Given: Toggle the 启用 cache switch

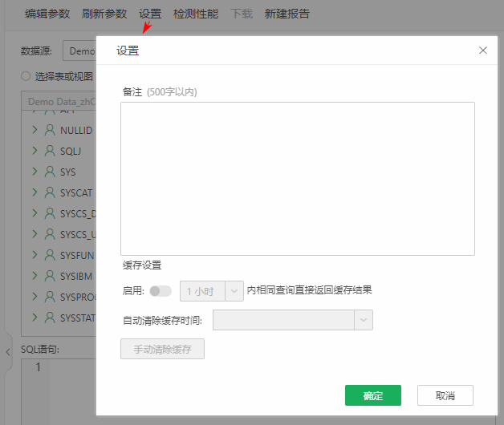Looking at the screenshot, I should [x=161, y=291].
